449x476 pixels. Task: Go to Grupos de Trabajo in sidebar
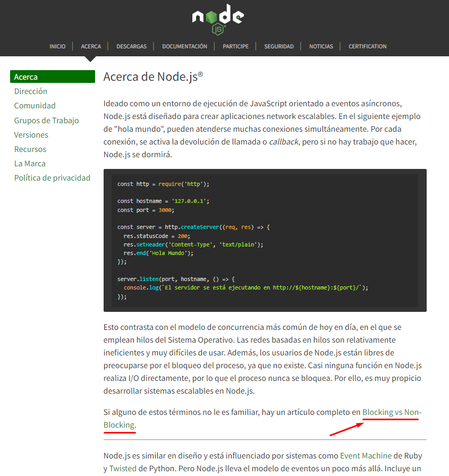point(46,121)
